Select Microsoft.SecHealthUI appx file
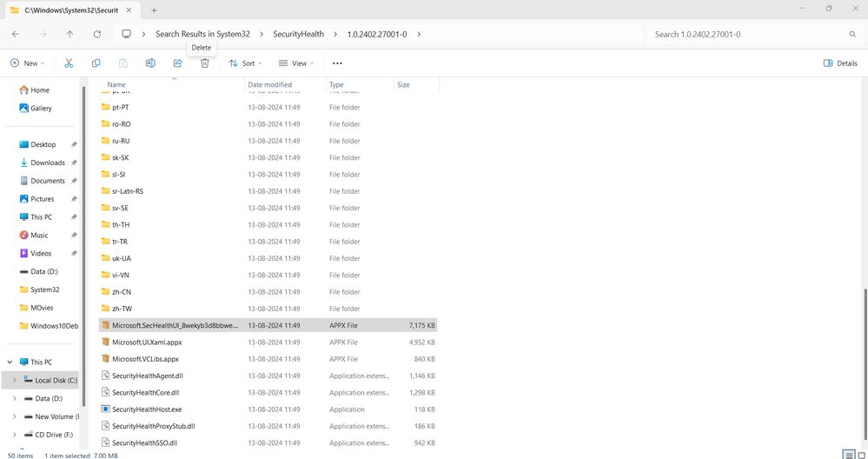 [x=268, y=326]
